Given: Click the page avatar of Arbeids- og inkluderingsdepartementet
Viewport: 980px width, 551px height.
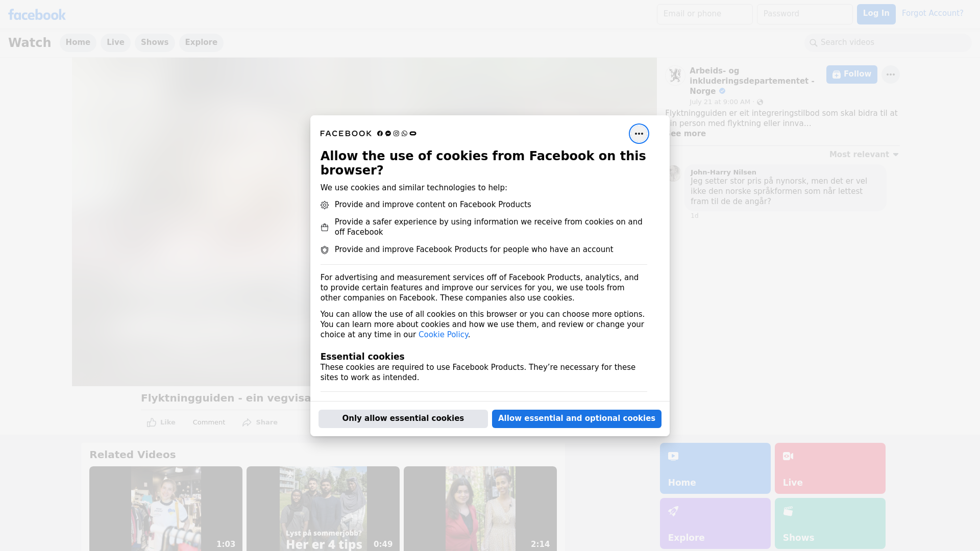Looking at the screenshot, I should (675, 76).
